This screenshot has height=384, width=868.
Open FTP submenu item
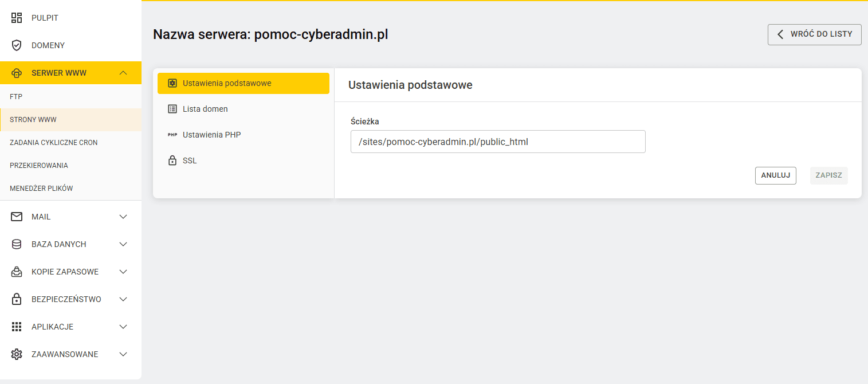pos(70,97)
